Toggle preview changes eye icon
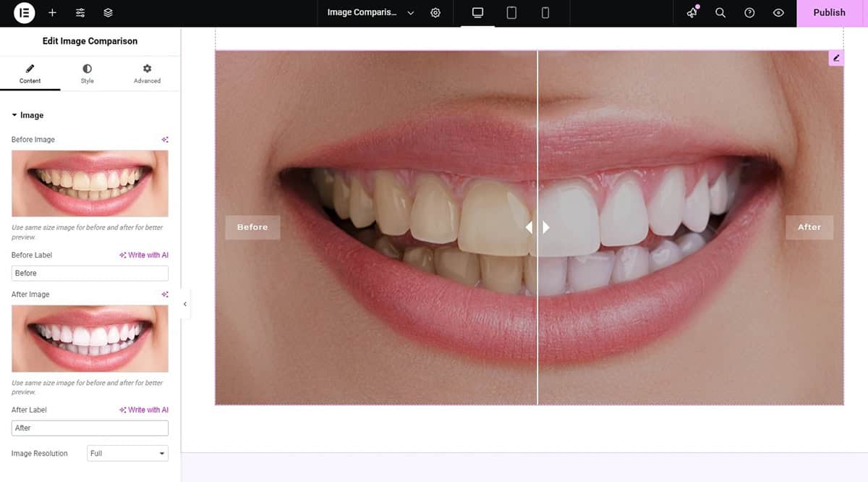Viewport: 868px width, 482px height. (778, 13)
